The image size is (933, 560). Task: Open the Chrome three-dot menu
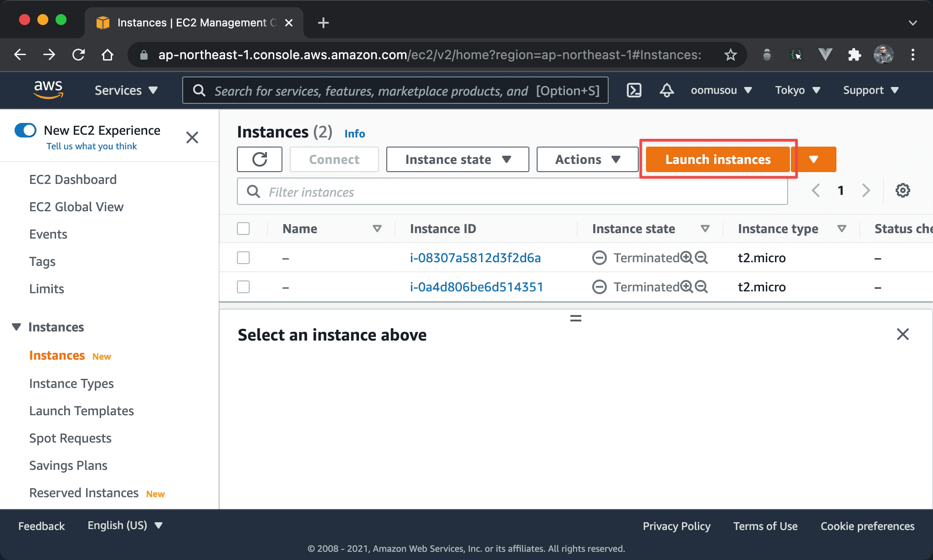(912, 55)
